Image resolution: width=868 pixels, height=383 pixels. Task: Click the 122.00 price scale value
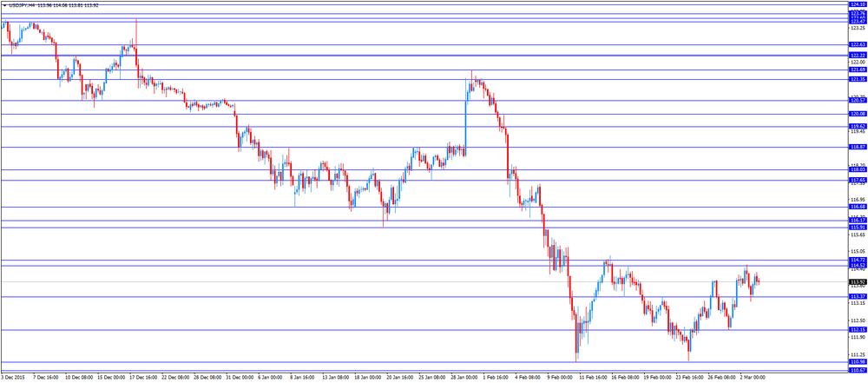tap(858, 62)
